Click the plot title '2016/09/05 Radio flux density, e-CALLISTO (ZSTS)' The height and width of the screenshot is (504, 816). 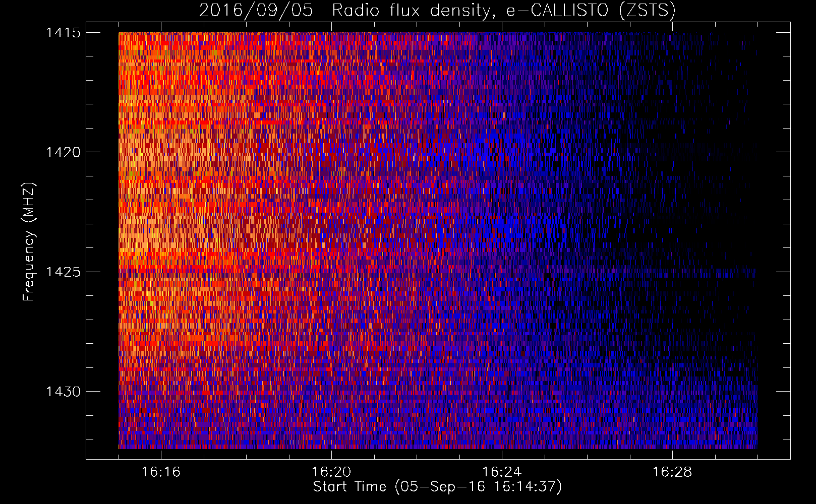coord(437,11)
